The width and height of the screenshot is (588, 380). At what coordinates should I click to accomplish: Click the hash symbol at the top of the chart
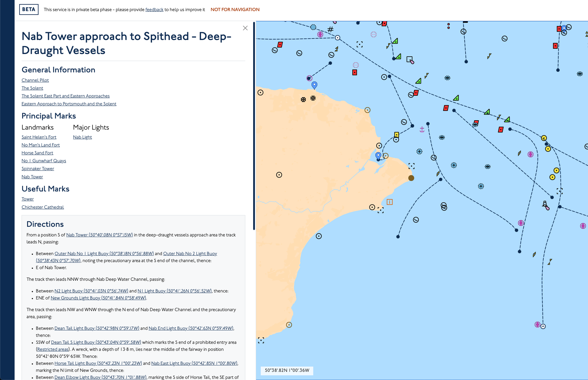click(x=330, y=29)
